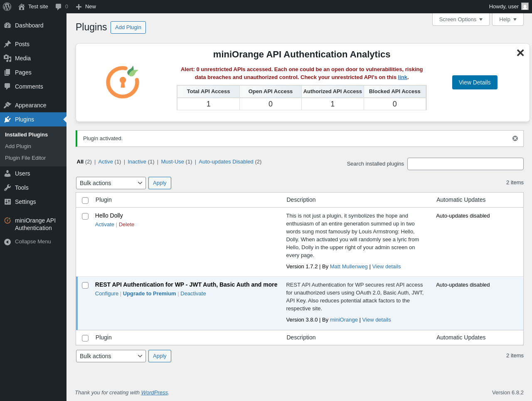532x401 pixels.
Task: Close the miniOrange analytics banner
Action: [520, 53]
